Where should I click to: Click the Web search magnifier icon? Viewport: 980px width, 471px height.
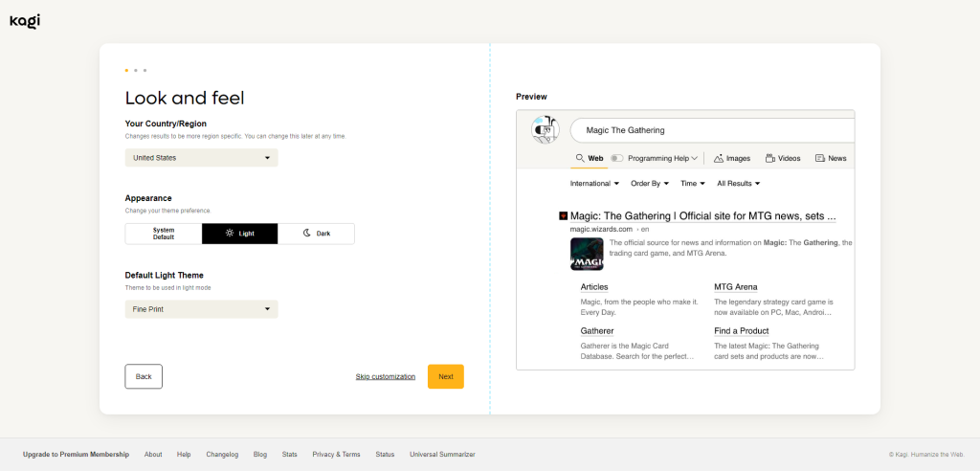[x=580, y=158]
